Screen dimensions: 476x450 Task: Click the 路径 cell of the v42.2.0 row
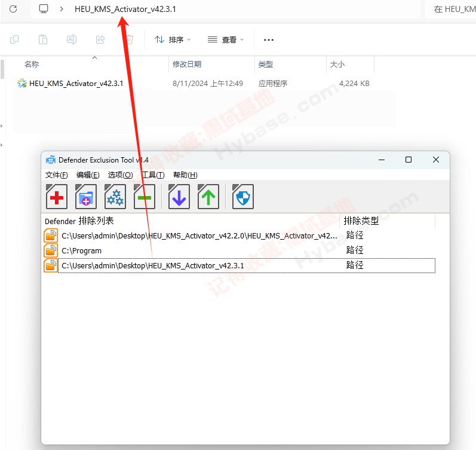click(x=355, y=235)
